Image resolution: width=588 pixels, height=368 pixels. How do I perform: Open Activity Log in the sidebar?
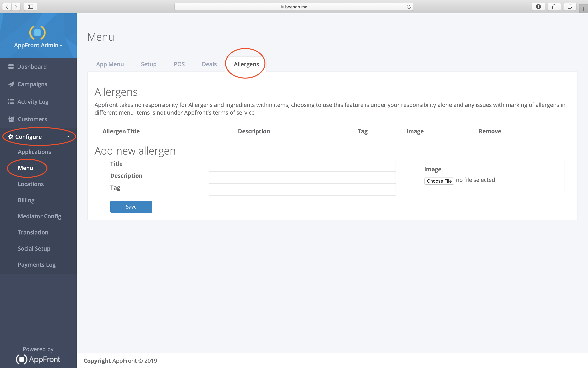[33, 102]
